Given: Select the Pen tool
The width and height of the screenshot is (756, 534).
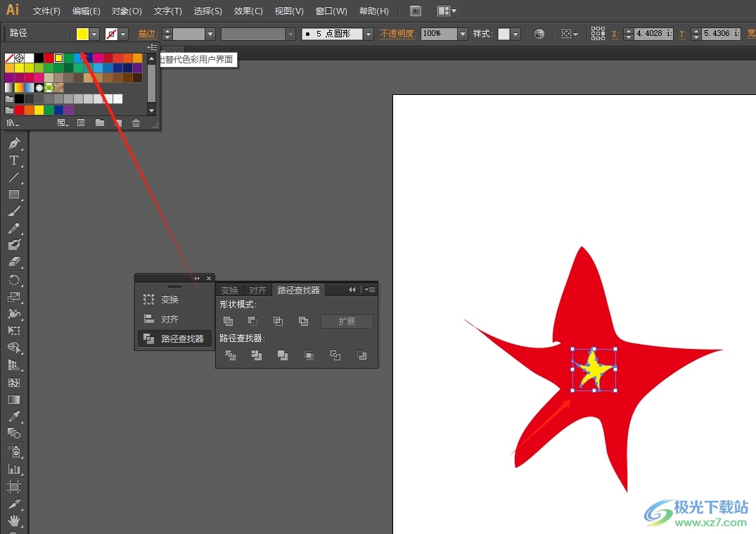Looking at the screenshot, I should click(x=14, y=144).
